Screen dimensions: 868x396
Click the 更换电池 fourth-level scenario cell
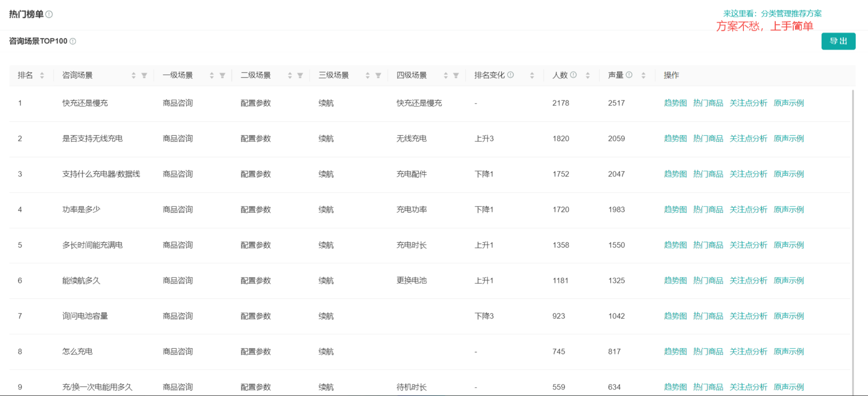click(x=412, y=281)
